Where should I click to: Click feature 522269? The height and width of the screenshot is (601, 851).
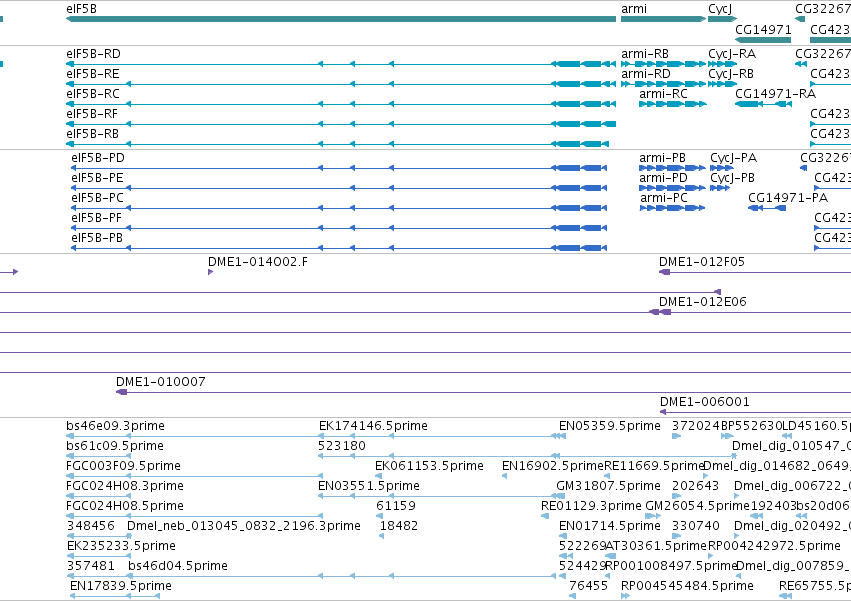pyautogui.click(x=582, y=546)
